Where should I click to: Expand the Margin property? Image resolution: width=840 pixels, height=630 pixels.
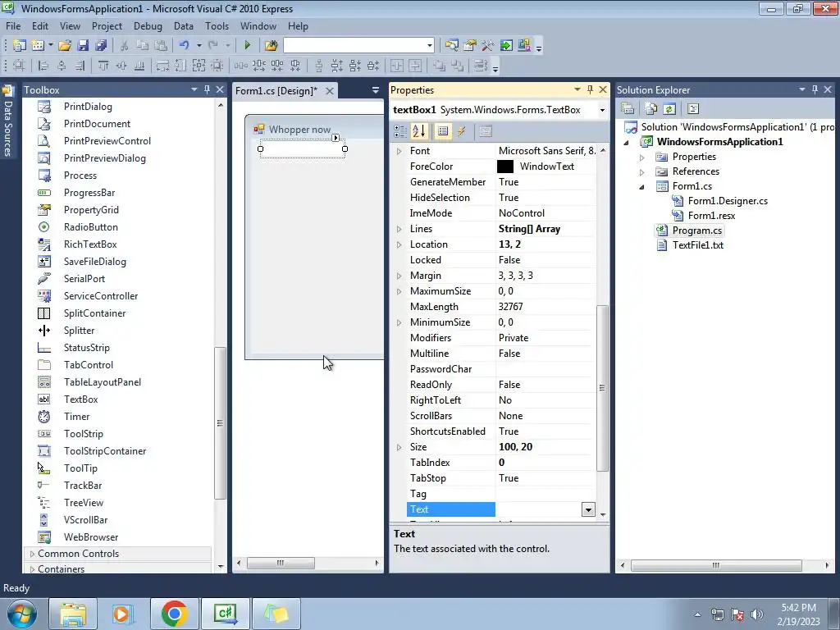point(399,276)
